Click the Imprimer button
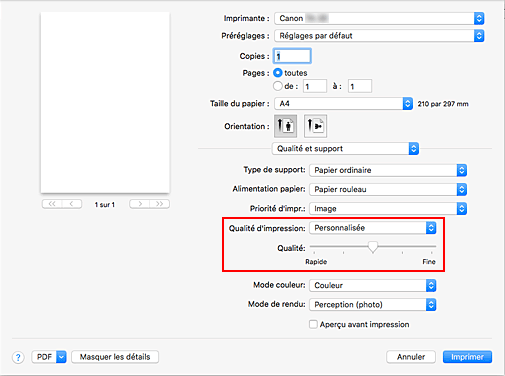The width and height of the screenshot is (505, 376). point(467,357)
